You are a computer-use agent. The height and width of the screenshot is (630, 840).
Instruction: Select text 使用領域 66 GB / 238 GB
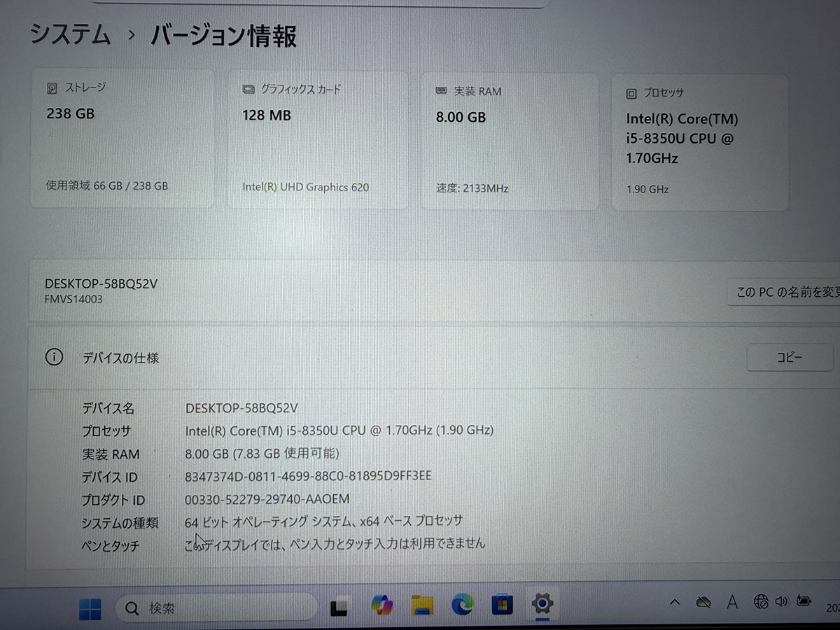107,186
